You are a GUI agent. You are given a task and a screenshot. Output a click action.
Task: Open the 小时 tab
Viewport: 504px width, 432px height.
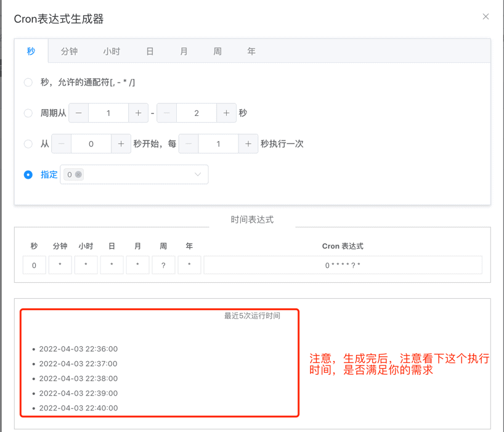tap(112, 52)
